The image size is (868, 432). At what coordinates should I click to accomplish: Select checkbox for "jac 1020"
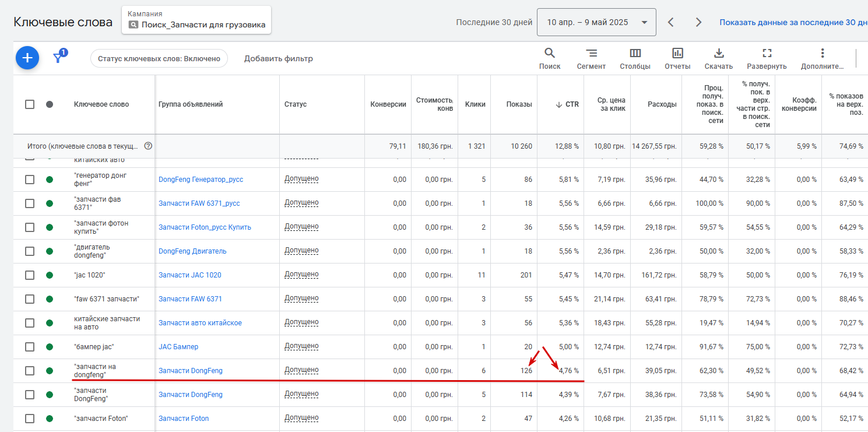click(30, 275)
